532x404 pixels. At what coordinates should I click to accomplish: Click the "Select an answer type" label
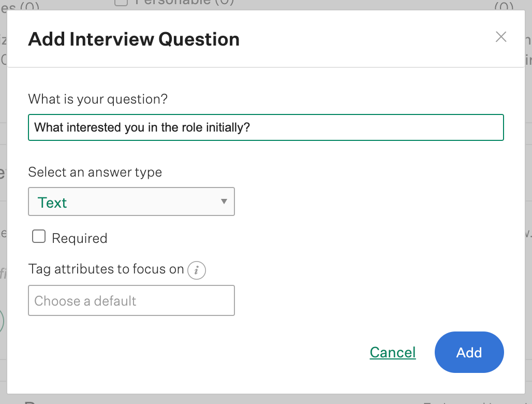[x=95, y=172]
